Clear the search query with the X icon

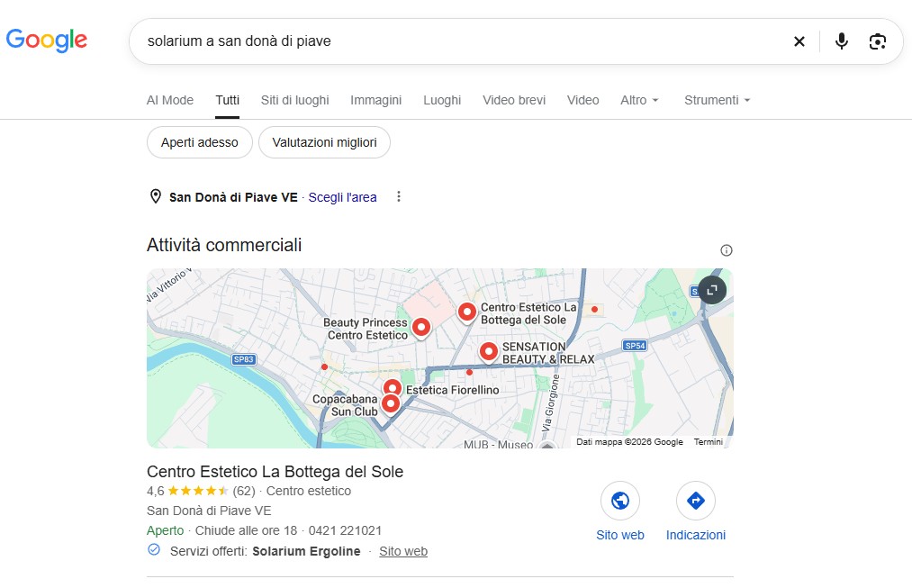pos(799,41)
